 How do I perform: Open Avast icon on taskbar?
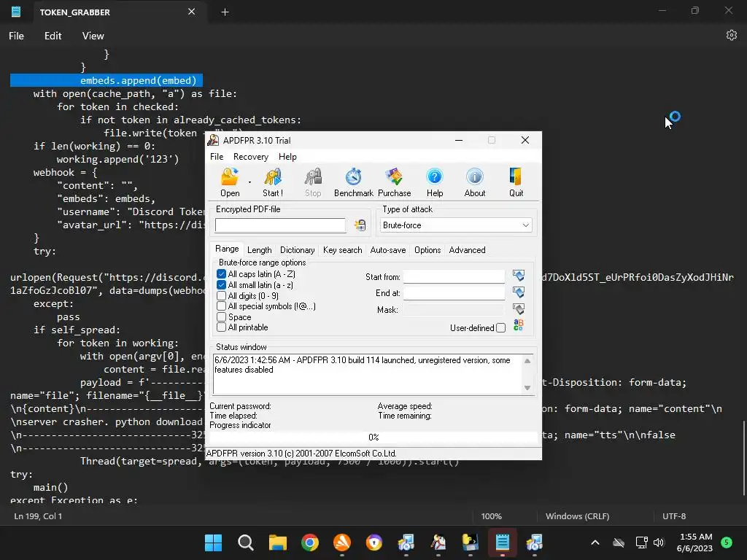342,542
